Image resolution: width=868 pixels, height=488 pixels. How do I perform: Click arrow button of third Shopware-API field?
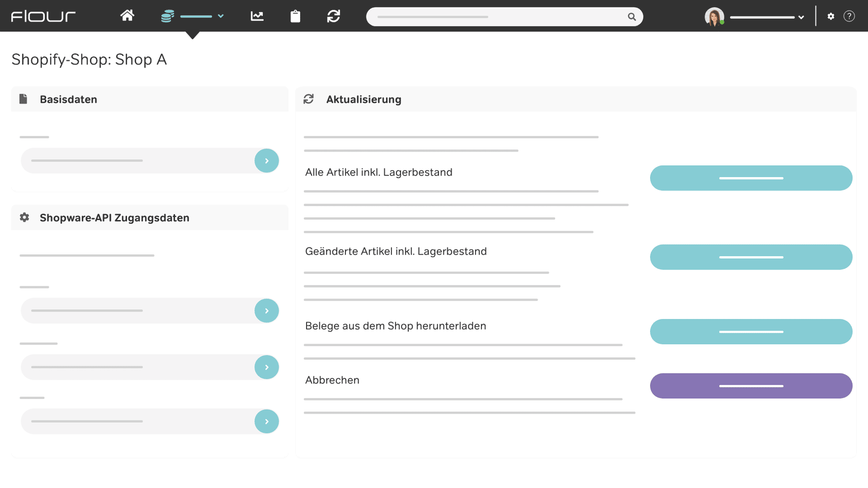pos(267,421)
